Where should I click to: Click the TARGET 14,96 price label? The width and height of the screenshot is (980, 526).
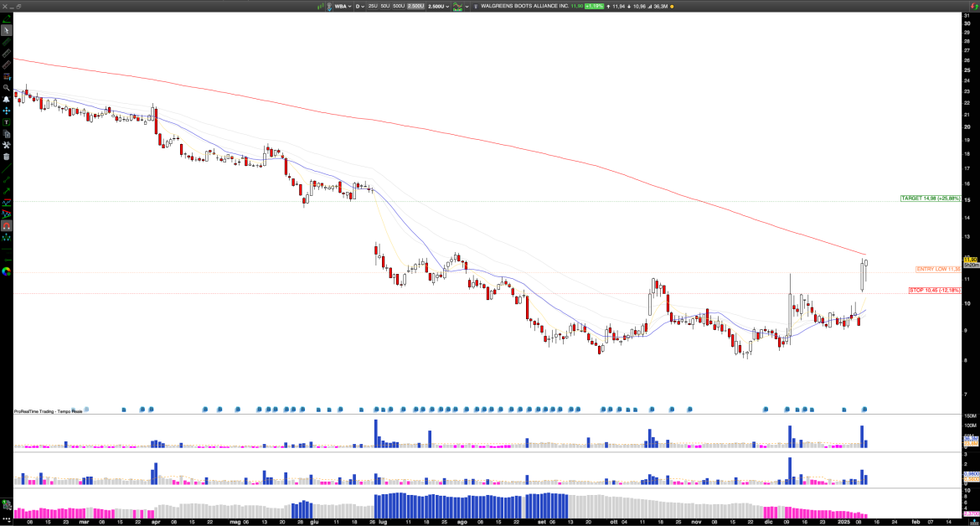coord(930,199)
